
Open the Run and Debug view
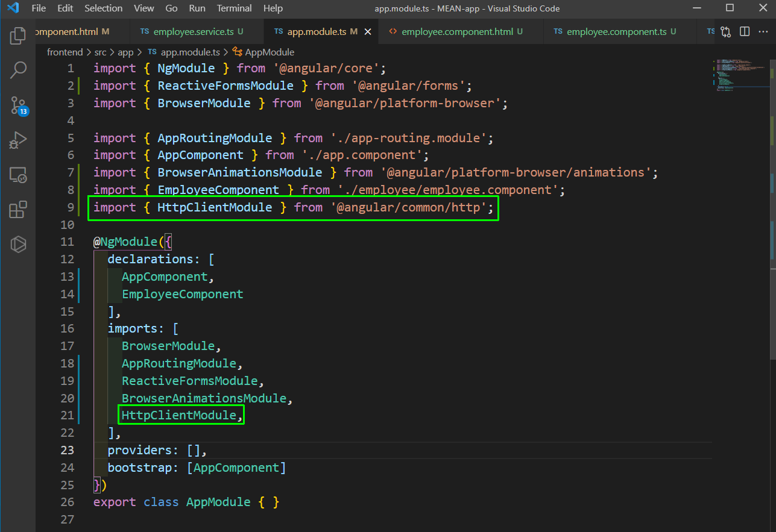[18, 140]
